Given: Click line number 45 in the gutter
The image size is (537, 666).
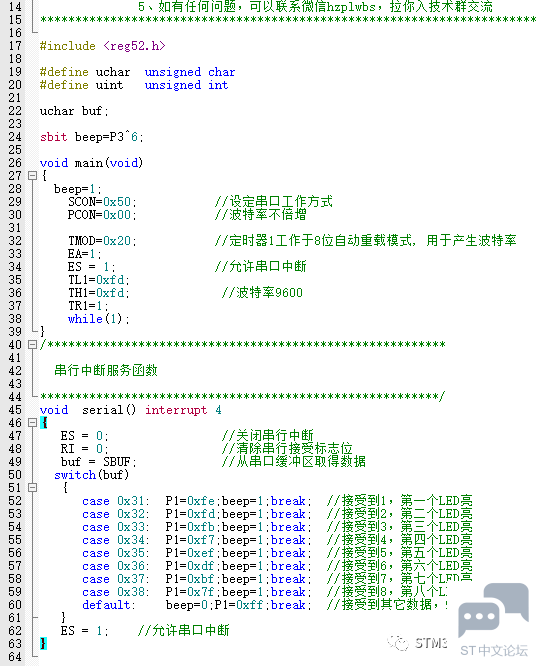Looking at the screenshot, I should [15, 410].
